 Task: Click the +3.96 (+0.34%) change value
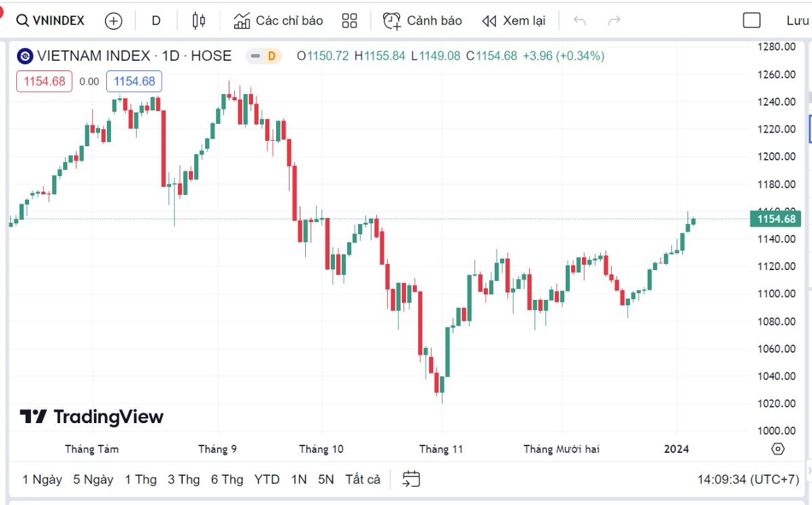564,56
